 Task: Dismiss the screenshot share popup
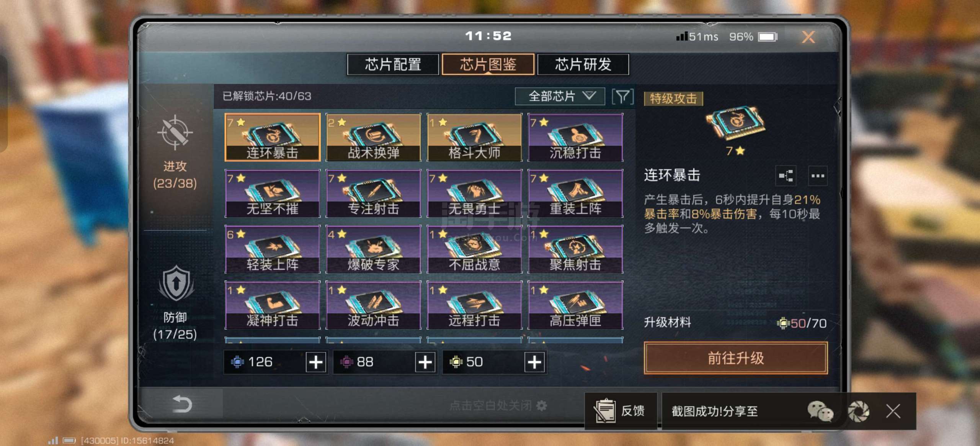[893, 411]
